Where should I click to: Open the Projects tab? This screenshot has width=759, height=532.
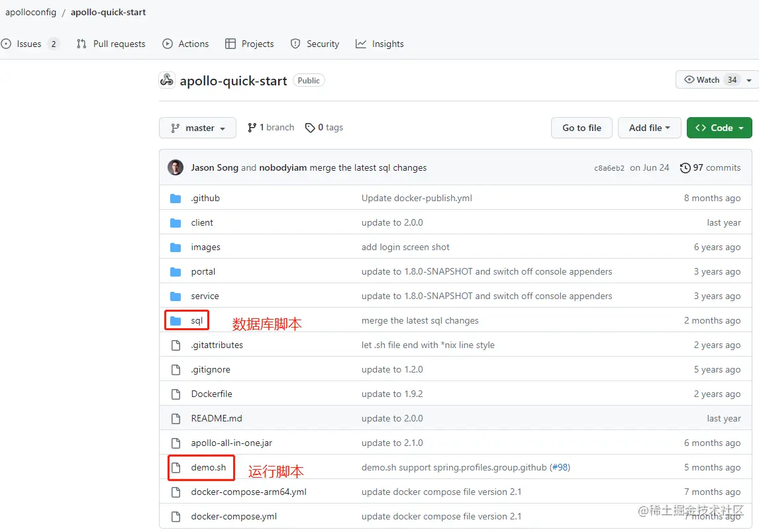tap(249, 44)
